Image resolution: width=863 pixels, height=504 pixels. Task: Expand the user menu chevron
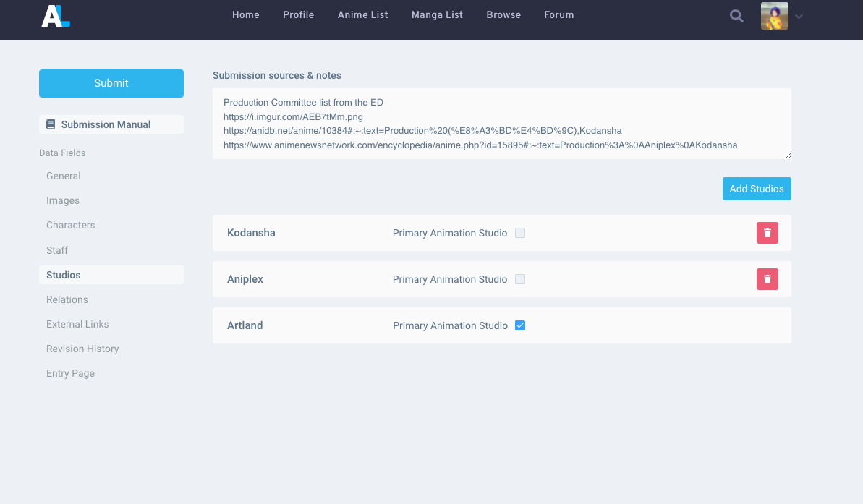(799, 16)
